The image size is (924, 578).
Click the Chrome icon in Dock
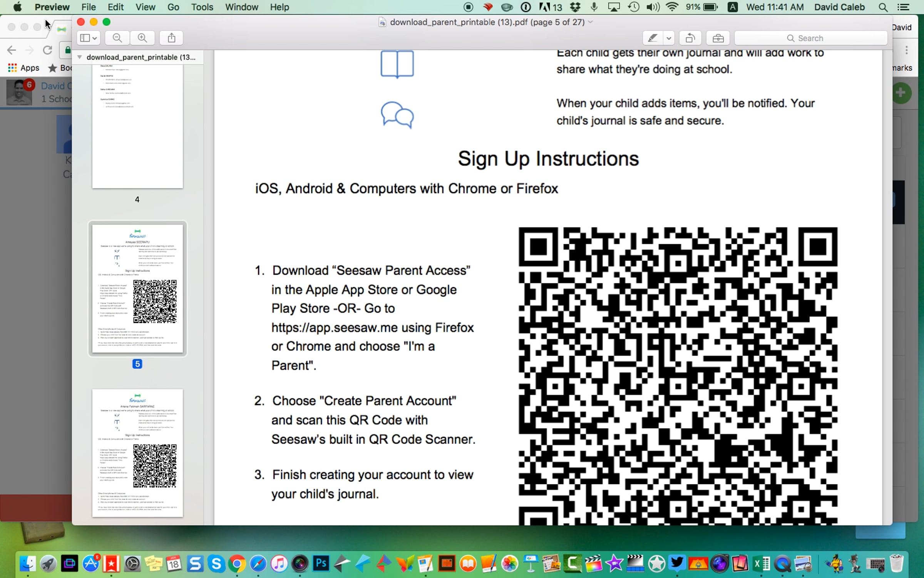(x=237, y=564)
